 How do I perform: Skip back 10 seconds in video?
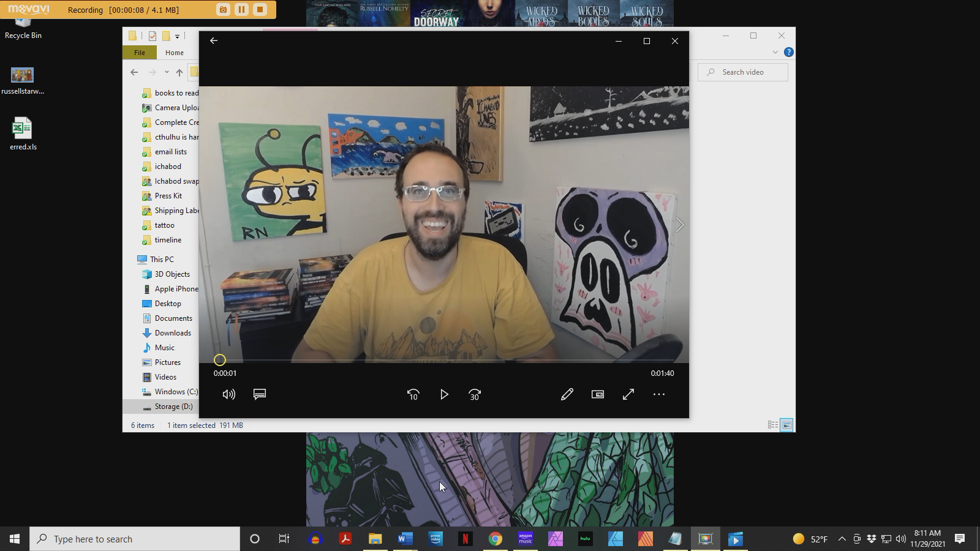[413, 395]
